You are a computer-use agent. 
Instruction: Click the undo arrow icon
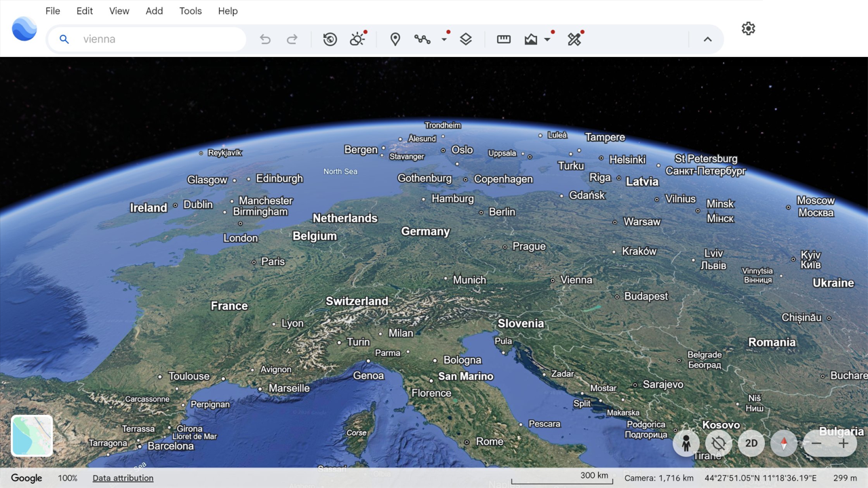tap(265, 39)
